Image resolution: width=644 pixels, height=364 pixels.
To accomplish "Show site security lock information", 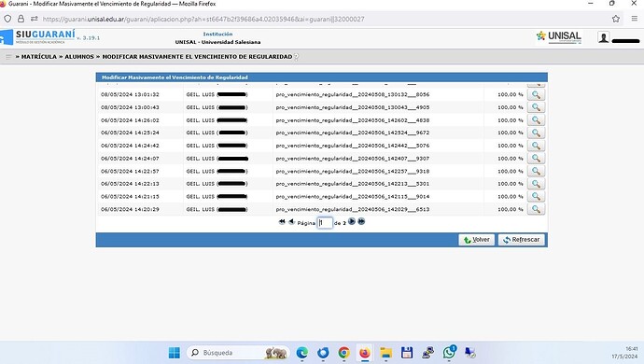I will 21,19.
